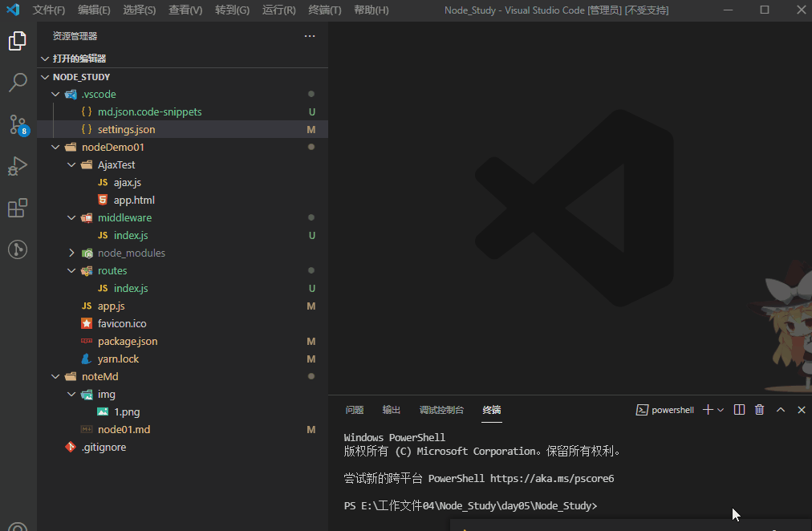The image size is (812, 531).
Task: Click the braces icon of md.json.code-snippets
Action: coord(87,111)
